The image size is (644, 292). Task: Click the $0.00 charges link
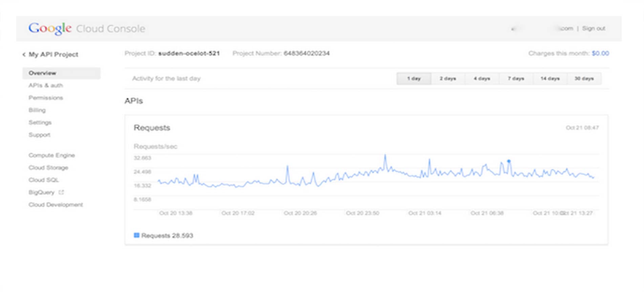600,53
